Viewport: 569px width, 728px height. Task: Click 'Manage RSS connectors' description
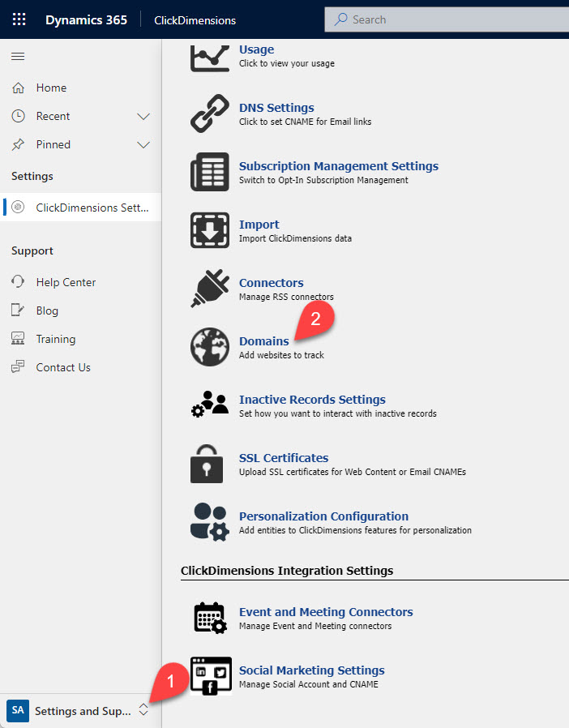coord(286,297)
